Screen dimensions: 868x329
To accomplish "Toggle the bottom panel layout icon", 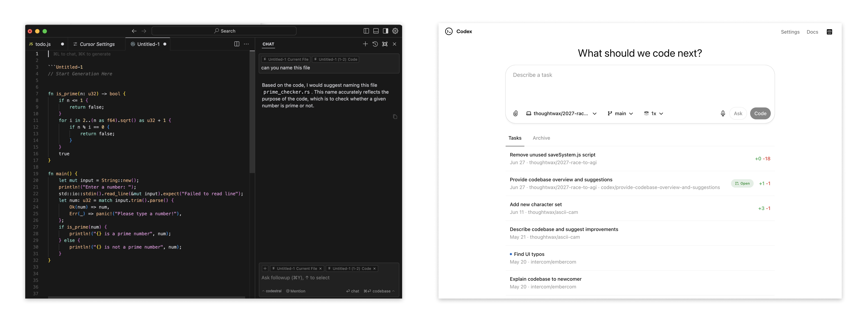I will click(376, 31).
